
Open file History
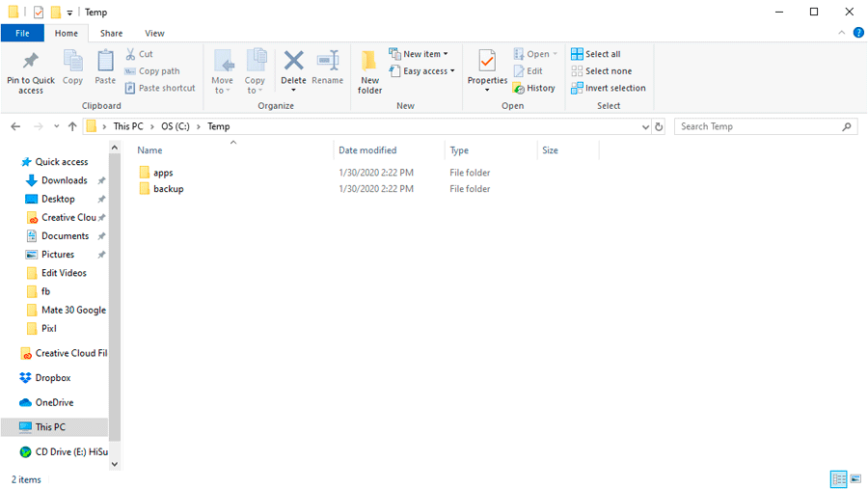534,88
